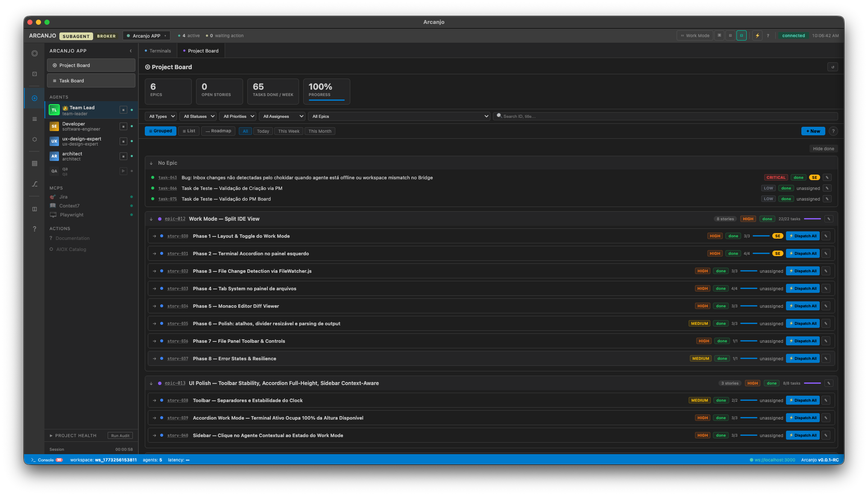This screenshot has width=868, height=496.
Task: Click the pencil icon on task-043 row
Action: pos(827,177)
